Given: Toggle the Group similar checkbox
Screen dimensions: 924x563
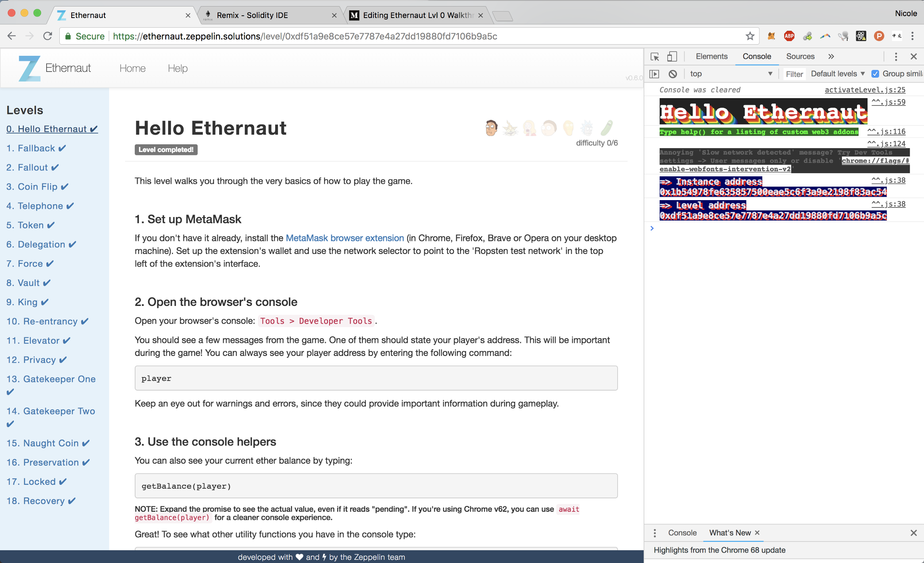Looking at the screenshot, I should point(875,74).
